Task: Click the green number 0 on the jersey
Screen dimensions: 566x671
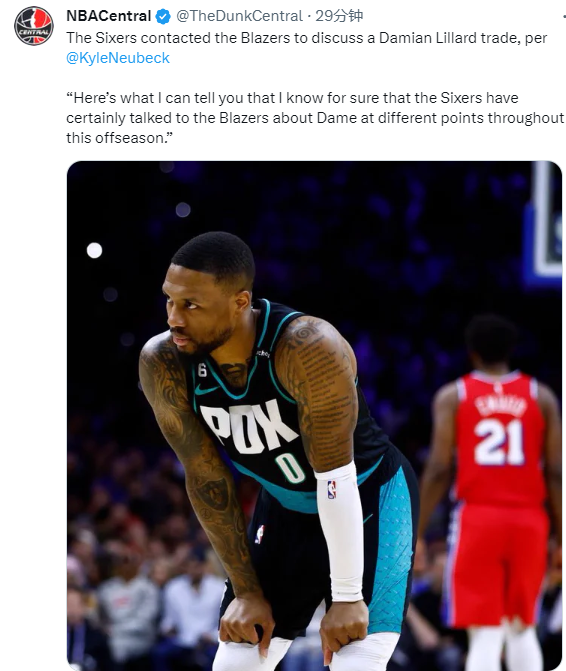Action: click(290, 468)
